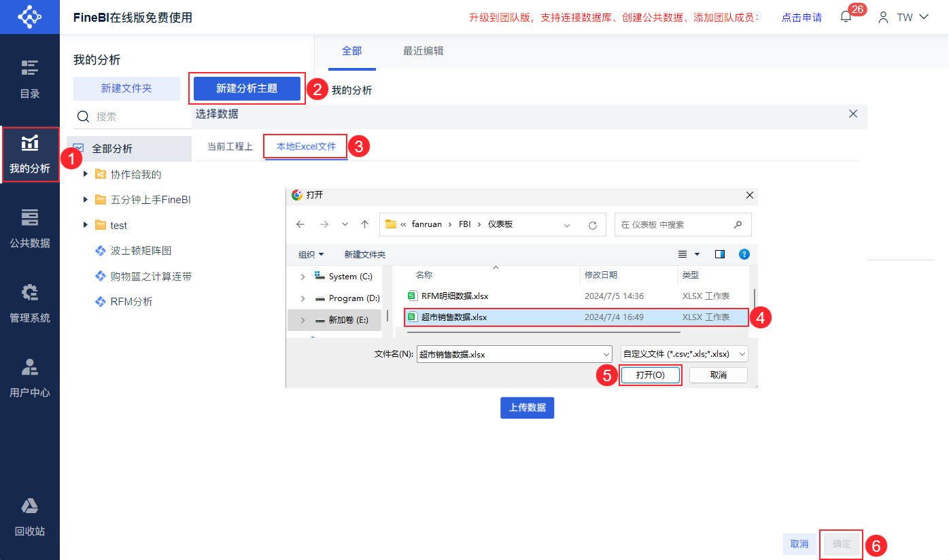
Task: Click the user avatar icon next to TW
Action: 883,18
